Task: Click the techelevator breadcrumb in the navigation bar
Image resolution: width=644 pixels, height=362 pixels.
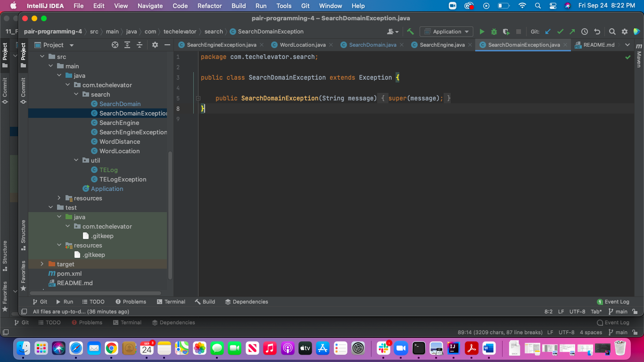Action: tap(180, 32)
